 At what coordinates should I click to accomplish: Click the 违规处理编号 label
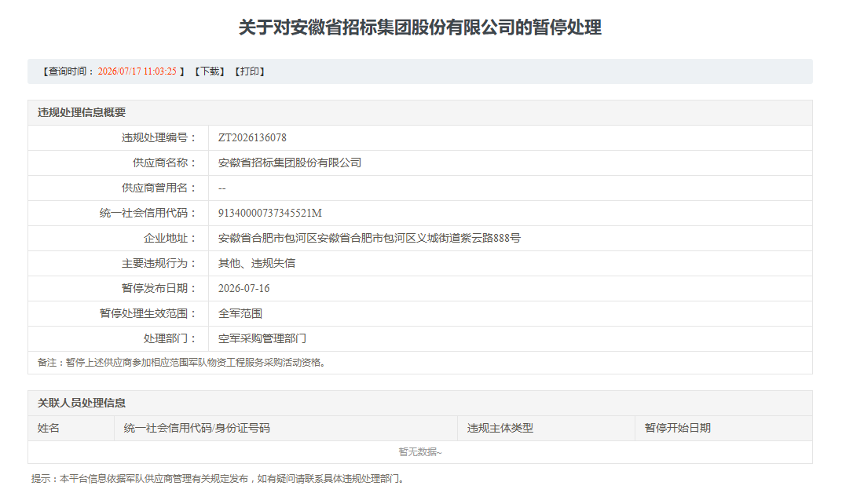tap(159, 137)
